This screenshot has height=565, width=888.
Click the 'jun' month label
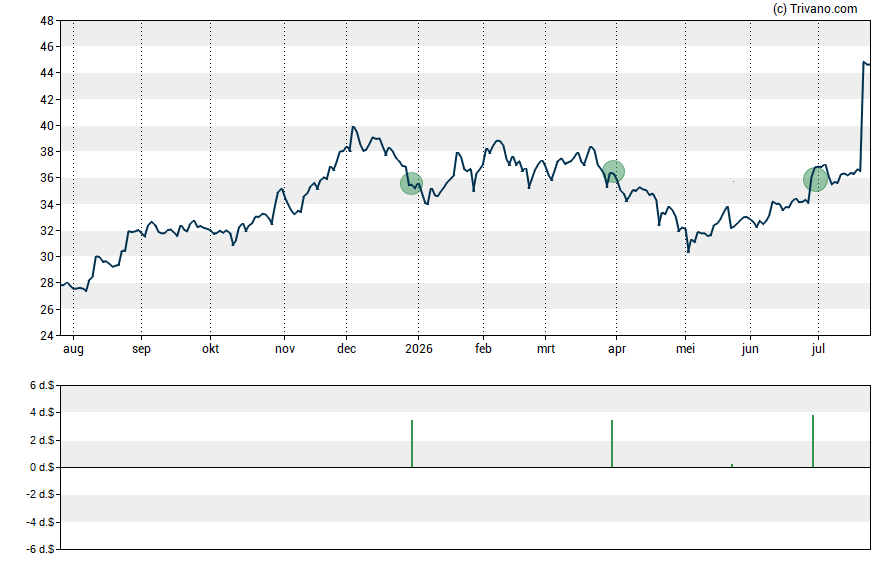coord(750,349)
